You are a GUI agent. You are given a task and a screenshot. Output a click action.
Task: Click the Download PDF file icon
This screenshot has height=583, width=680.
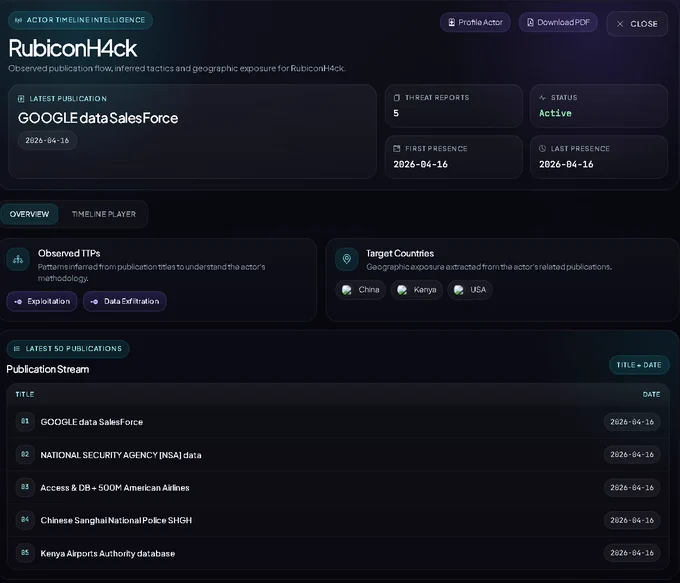pyautogui.click(x=530, y=22)
